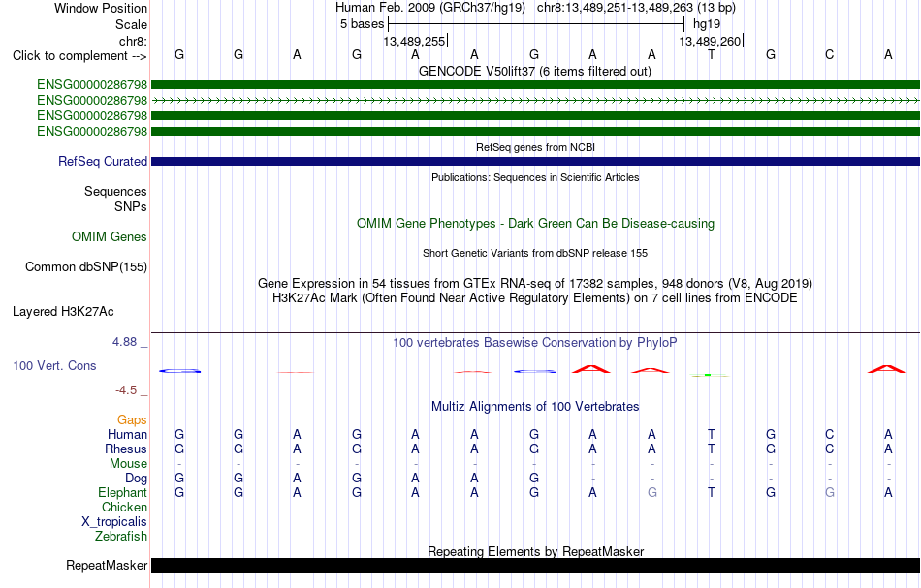Open Repeating Elements by RepeatMasker title
This screenshot has width=921, height=588.
tap(536, 551)
